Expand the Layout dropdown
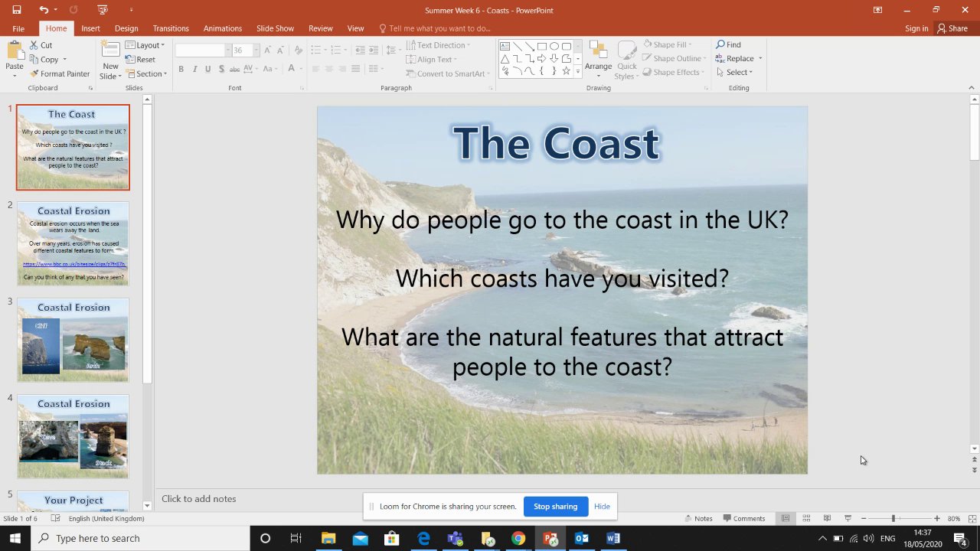Screen dimensions: 980x551 point(145,45)
